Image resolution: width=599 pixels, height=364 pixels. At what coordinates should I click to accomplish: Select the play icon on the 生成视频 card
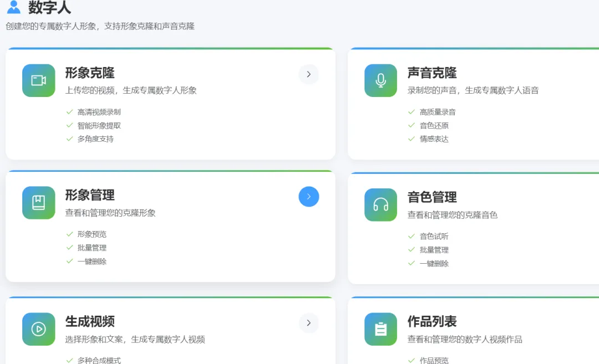[38, 329]
